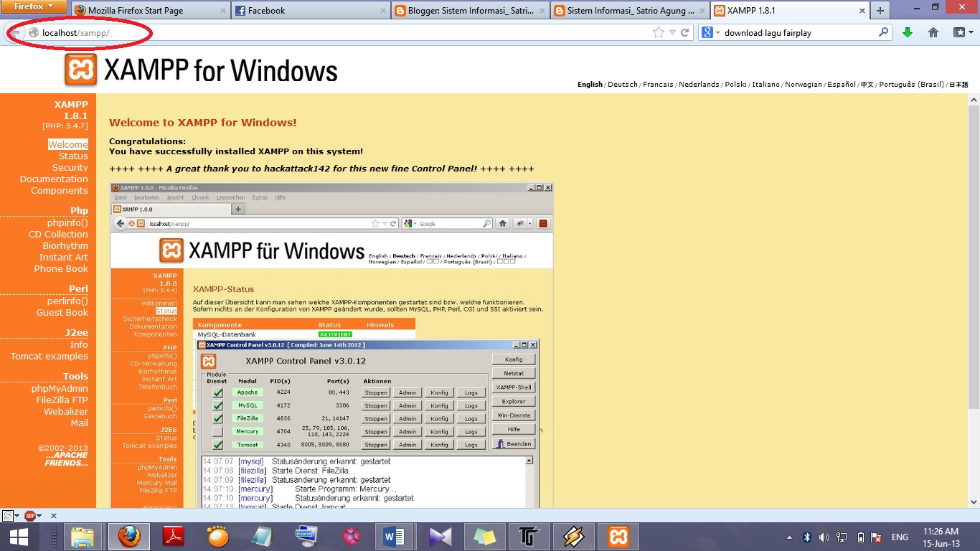
Task: Open File Explorer from the taskbar
Action: tap(83, 537)
